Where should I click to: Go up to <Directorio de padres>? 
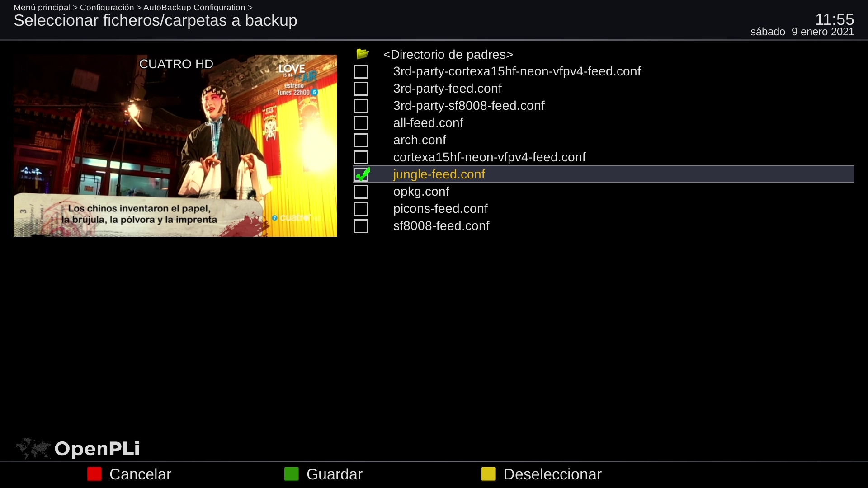coord(448,55)
